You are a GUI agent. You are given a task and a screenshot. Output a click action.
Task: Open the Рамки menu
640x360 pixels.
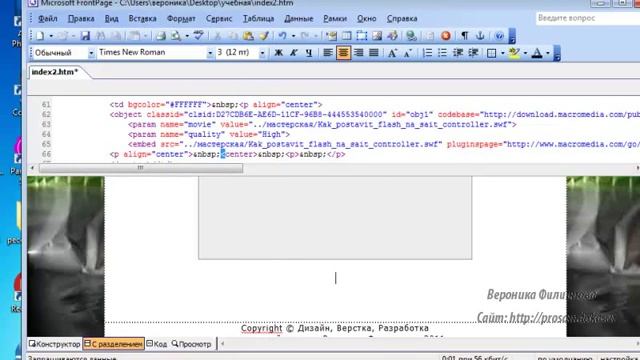coord(335,19)
